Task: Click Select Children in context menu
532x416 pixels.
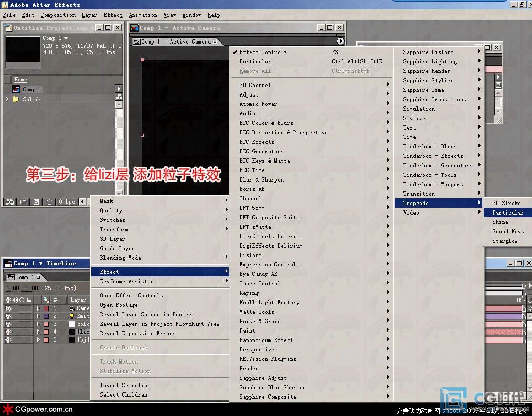Action: coord(160,394)
